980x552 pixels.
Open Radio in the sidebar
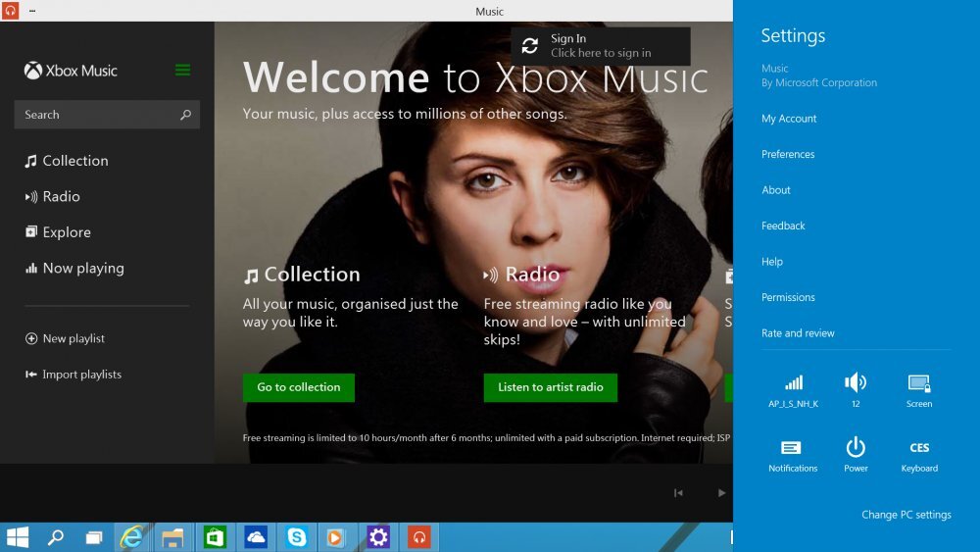pyautogui.click(x=53, y=196)
